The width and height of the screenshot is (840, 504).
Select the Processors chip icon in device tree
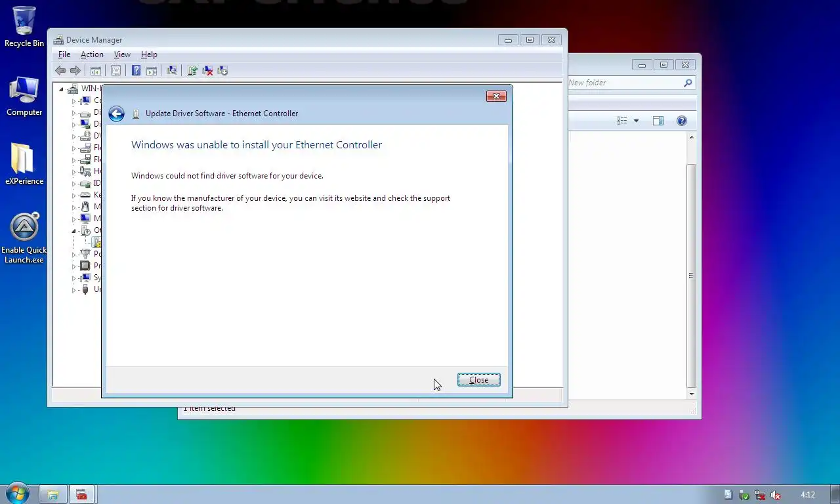pos(85,266)
